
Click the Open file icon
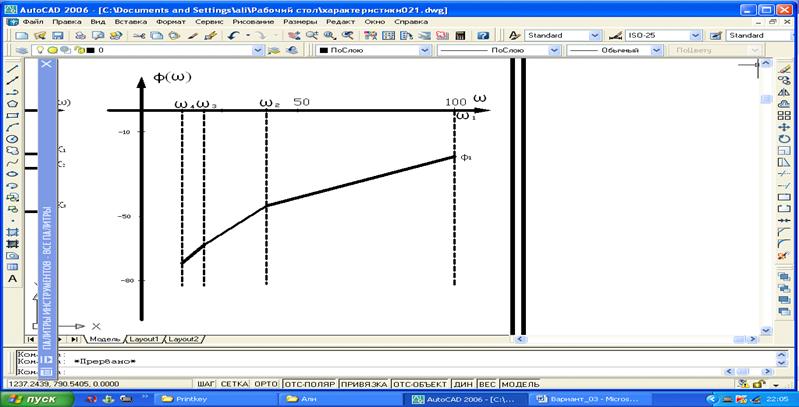coord(40,36)
